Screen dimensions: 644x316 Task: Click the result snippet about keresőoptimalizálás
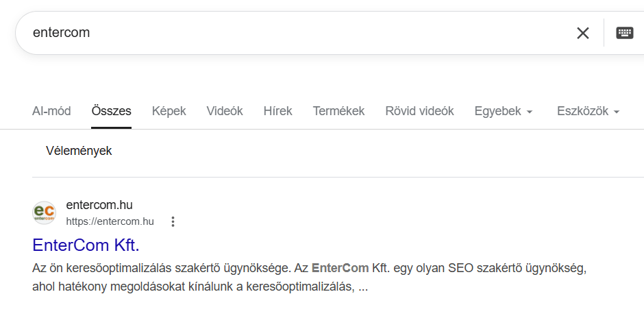(x=309, y=278)
